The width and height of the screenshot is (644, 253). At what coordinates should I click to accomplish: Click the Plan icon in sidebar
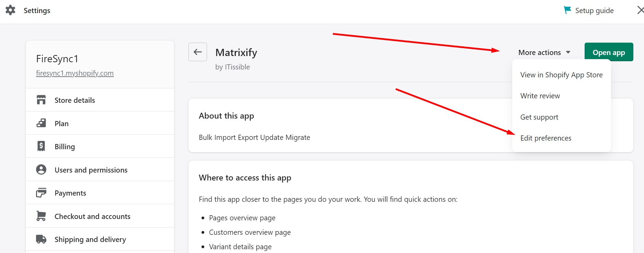[41, 123]
